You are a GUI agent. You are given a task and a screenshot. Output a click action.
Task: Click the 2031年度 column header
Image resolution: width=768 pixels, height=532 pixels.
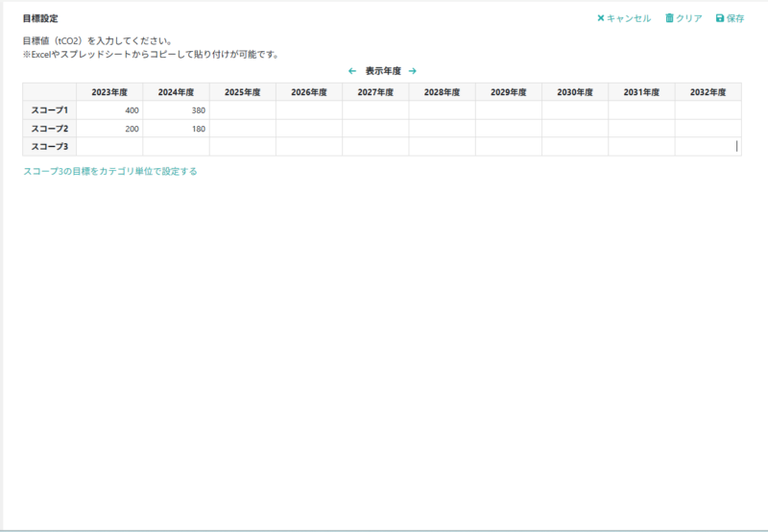tap(641, 92)
